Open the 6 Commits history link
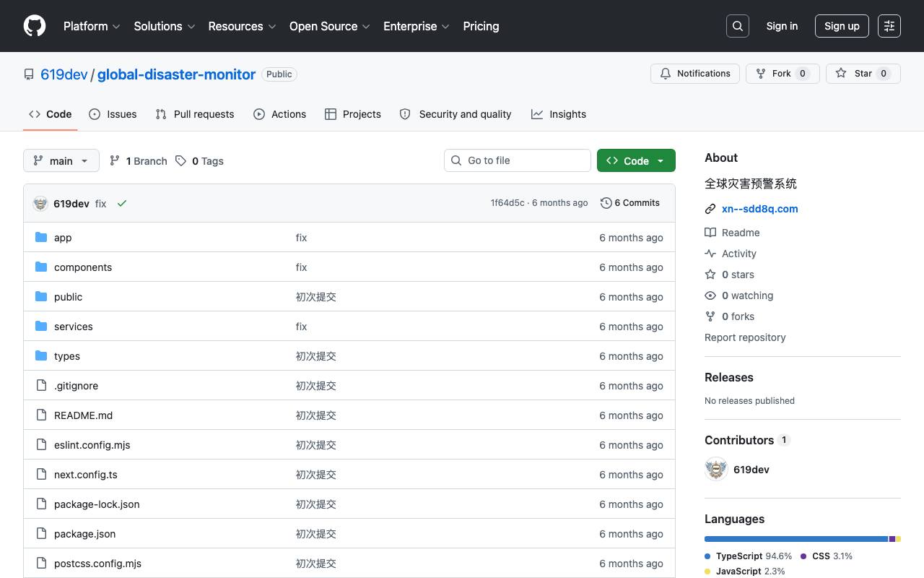The image size is (924, 578). pos(630,203)
